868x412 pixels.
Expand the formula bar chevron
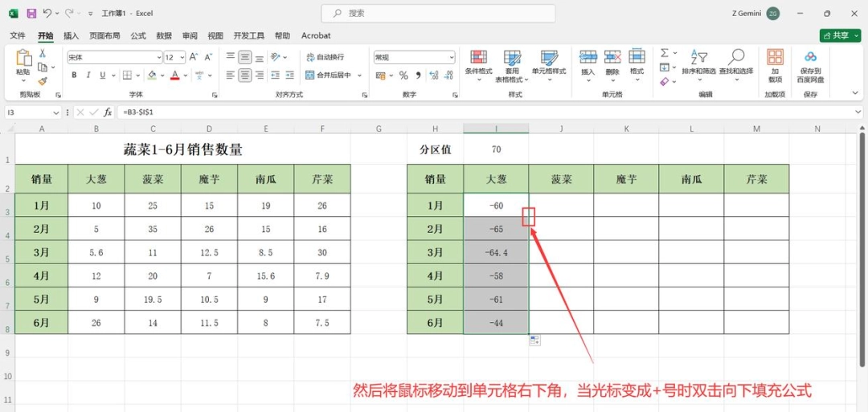pos(858,112)
